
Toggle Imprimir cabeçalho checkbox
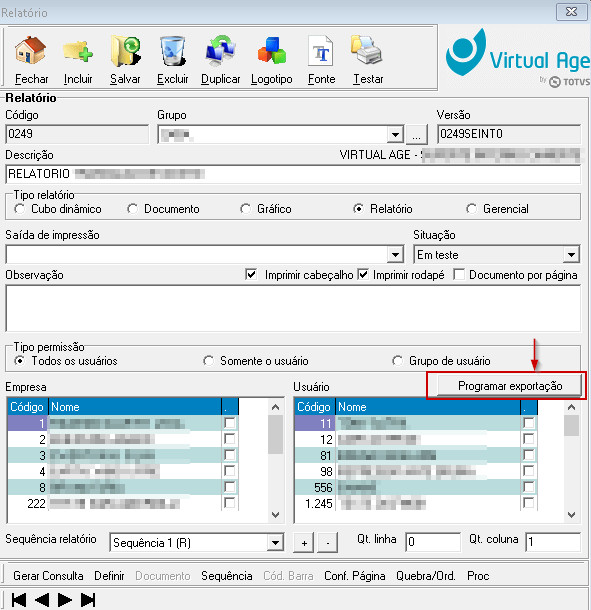tap(251, 274)
